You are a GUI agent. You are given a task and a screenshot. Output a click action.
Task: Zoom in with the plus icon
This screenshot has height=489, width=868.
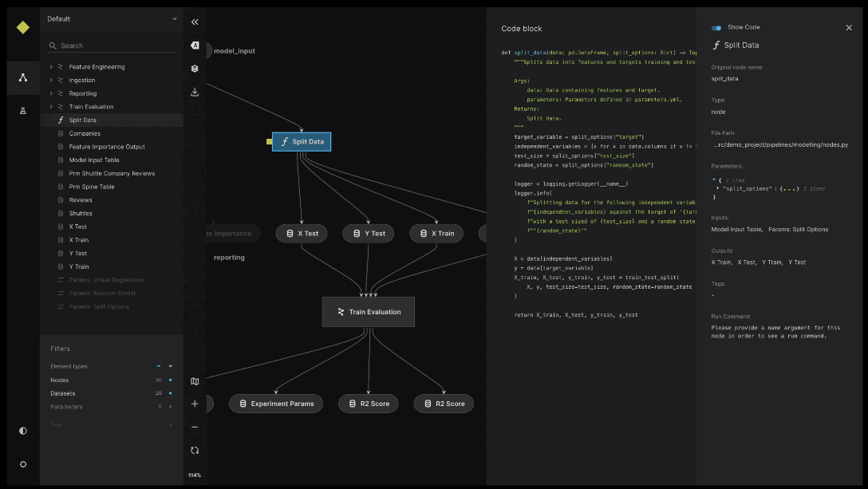pos(195,404)
